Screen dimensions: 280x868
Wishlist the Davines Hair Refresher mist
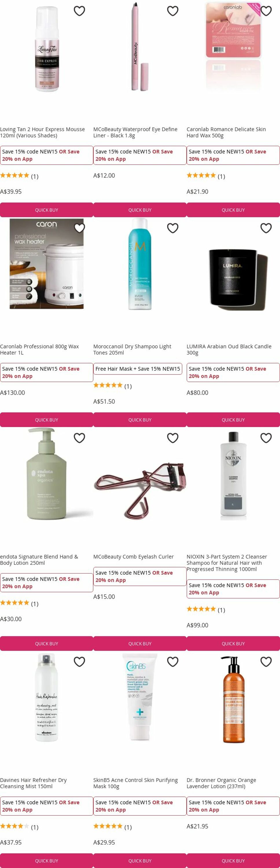click(80, 662)
